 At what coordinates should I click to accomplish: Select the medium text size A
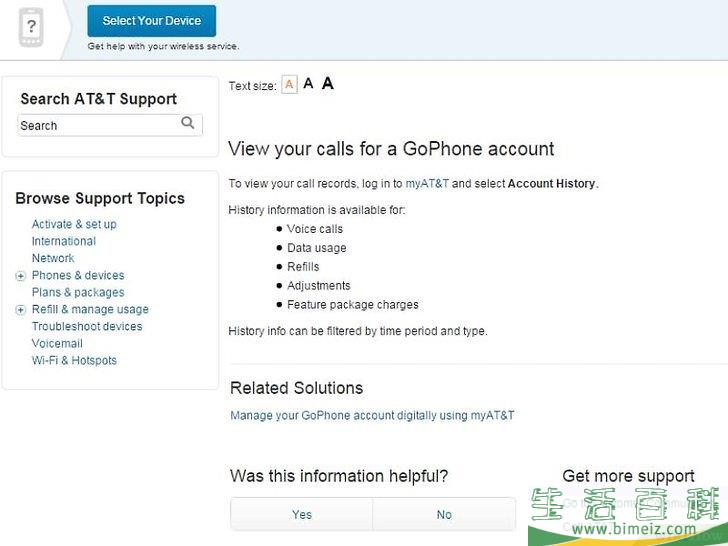click(x=308, y=84)
